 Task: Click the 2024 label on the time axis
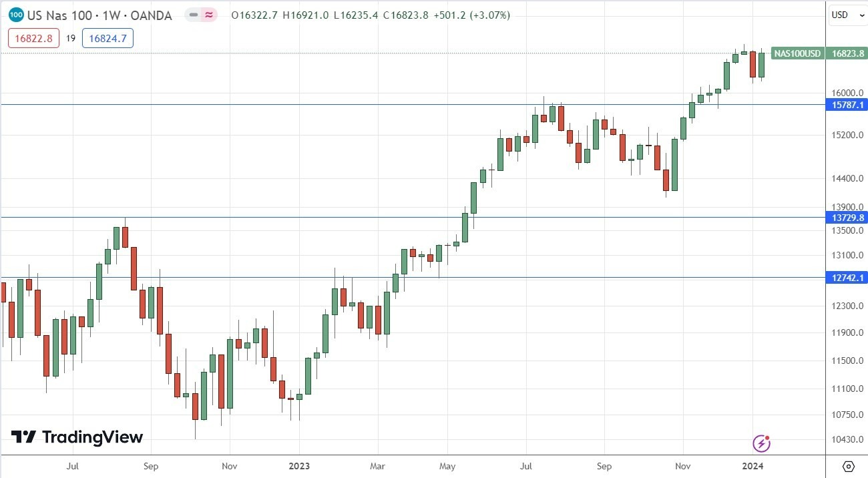pos(753,466)
